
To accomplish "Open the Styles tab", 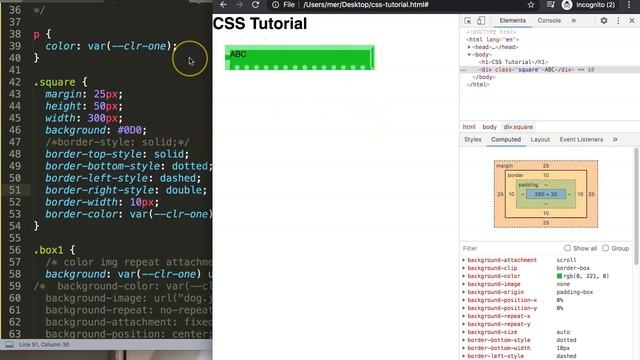I will 473,140.
